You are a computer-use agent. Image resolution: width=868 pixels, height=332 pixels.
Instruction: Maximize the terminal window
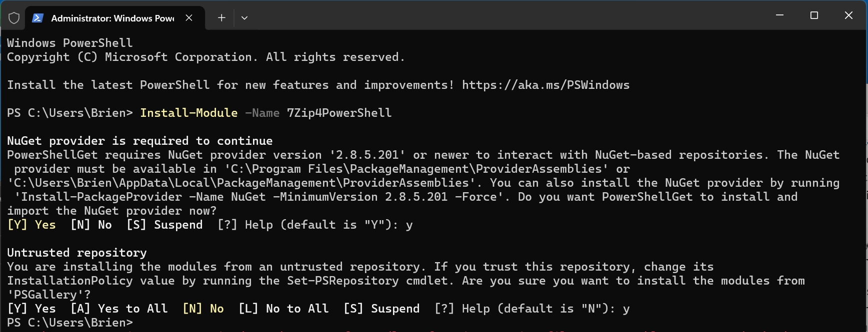pos(814,15)
